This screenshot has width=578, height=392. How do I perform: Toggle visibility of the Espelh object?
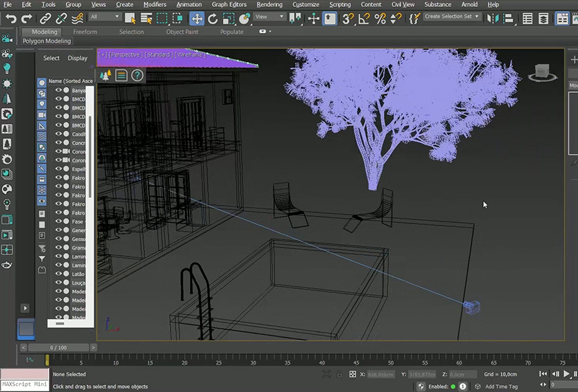point(58,168)
